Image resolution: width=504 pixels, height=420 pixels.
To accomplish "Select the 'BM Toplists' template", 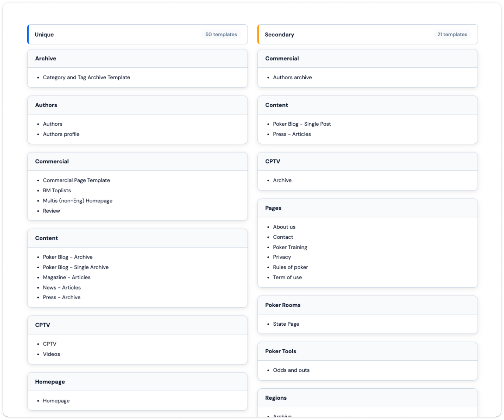I will (x=57, y=190).
